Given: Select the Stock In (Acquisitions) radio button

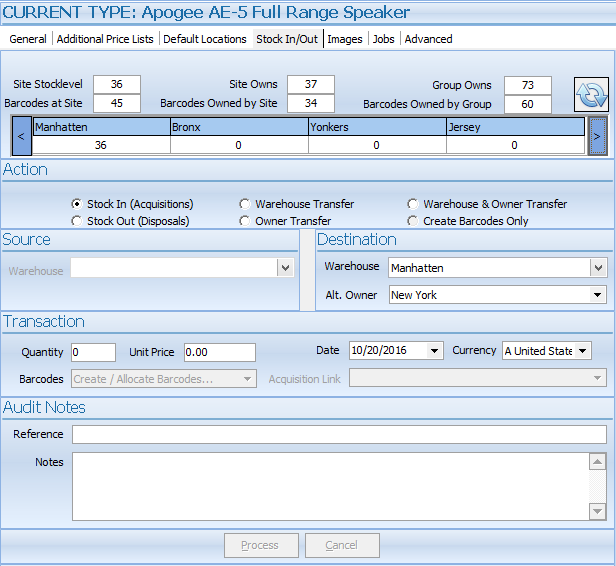Looking at the screenshot, I should tap(77, 204).
